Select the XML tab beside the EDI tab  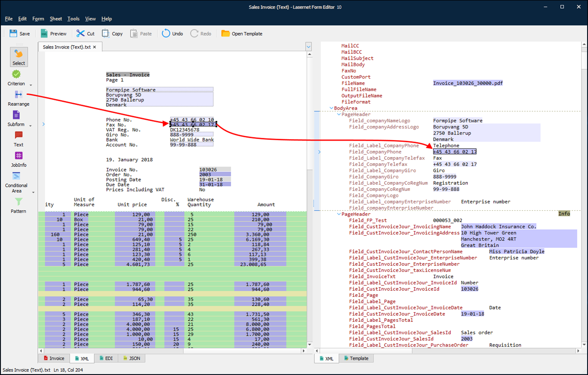(82, 358)
